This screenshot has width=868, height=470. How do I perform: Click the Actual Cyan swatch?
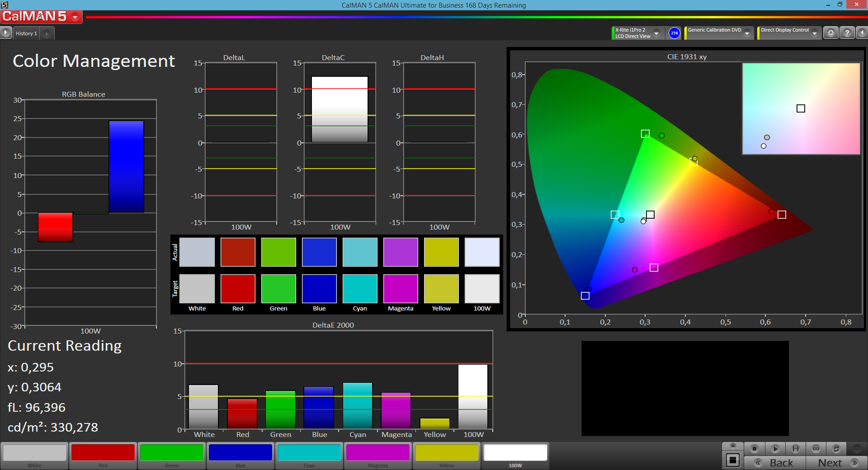click(360, 252)
